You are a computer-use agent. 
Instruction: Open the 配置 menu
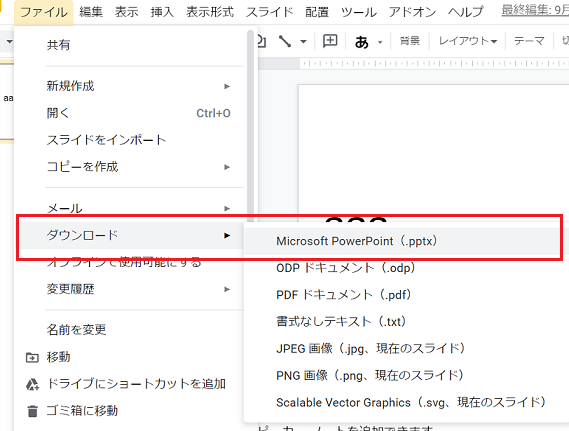[317, 12]
